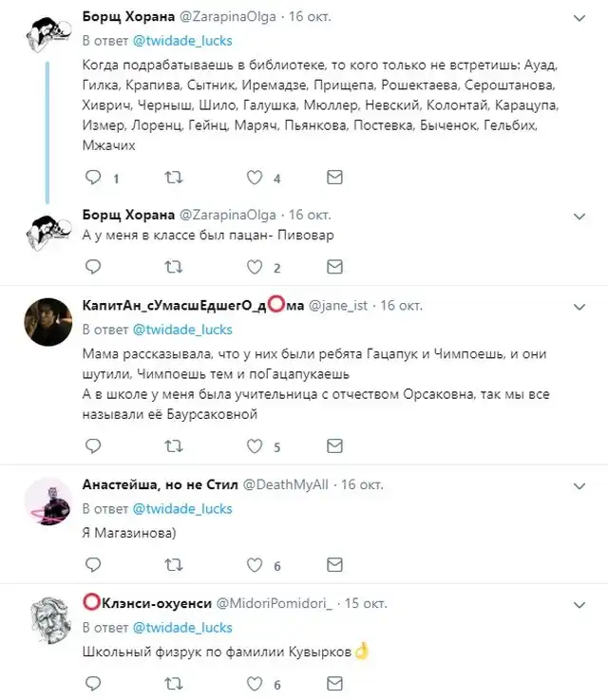Screen dimensions: 608x700
Task: Open more options on first Борщ Хорана tweet
Action: click(x=580, y=19)
